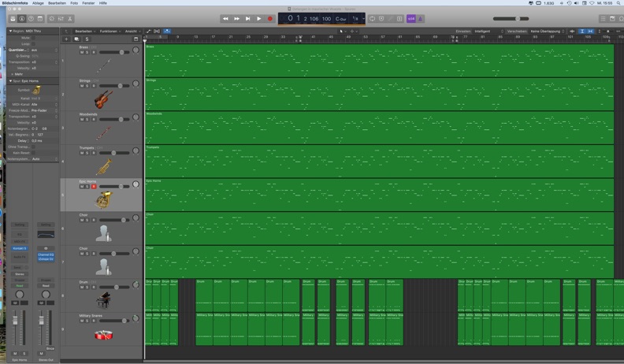The width and height of the screenshot is (624, 364).
Task: Mute the Drum track
Action: 82,288
